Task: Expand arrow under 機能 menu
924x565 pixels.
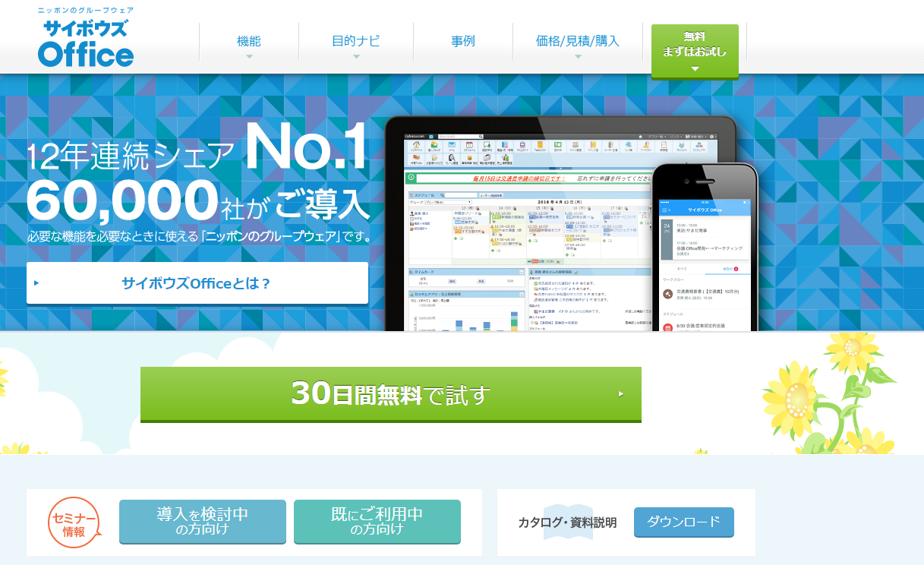Action: pyautogui.click(x=249, y=57)
